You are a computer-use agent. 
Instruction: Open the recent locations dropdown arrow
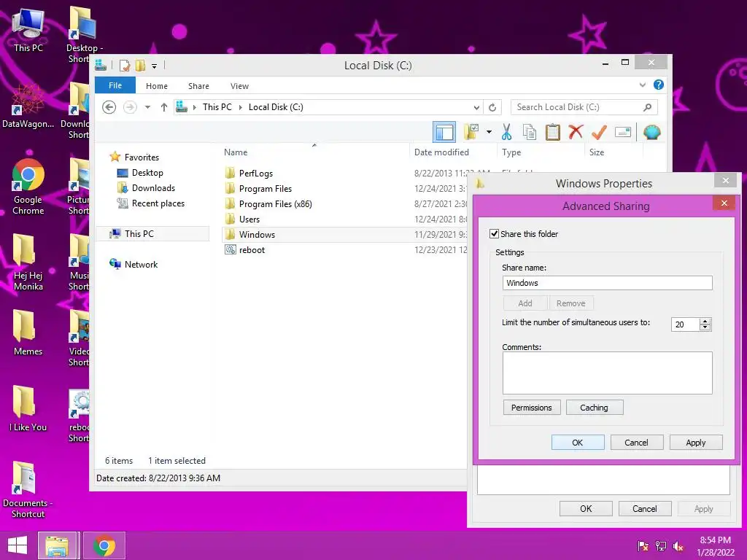[x=147, y=107]
